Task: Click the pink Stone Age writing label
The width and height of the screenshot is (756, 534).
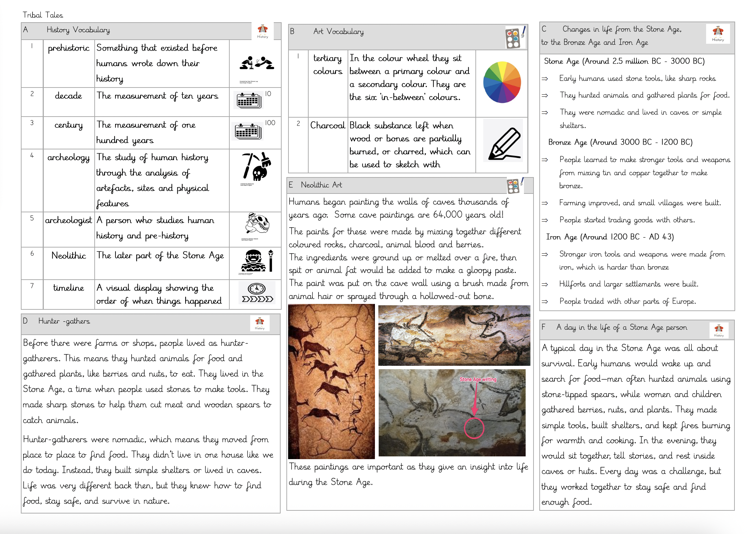Action: (477, 379)
